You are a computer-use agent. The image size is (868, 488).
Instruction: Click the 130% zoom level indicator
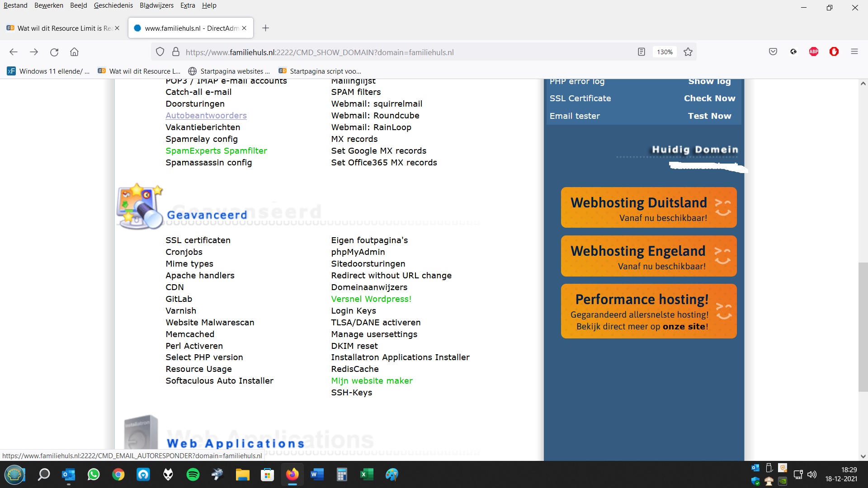[x=665, y=52]
